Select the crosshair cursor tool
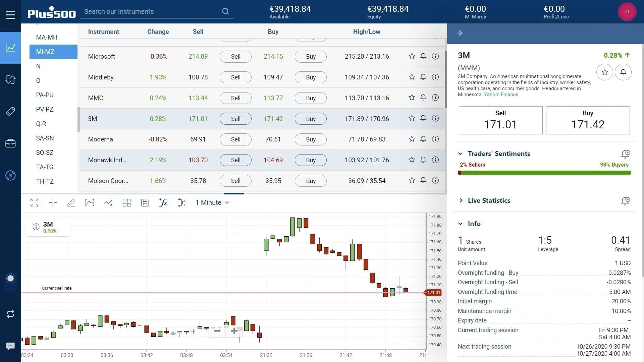Viewport: 644px width, 362px height. [x=53, y=202]
